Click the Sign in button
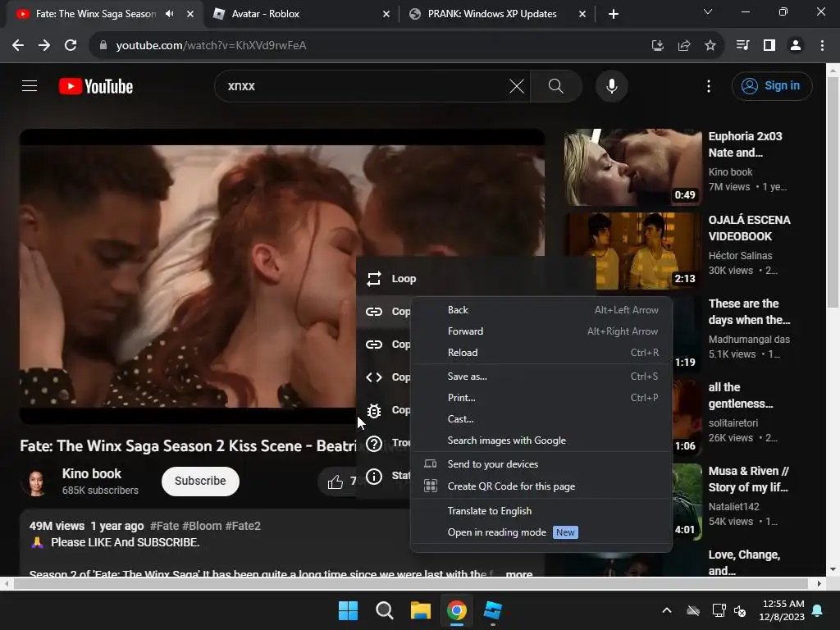 pyautogui.click(x=771, y=85)
